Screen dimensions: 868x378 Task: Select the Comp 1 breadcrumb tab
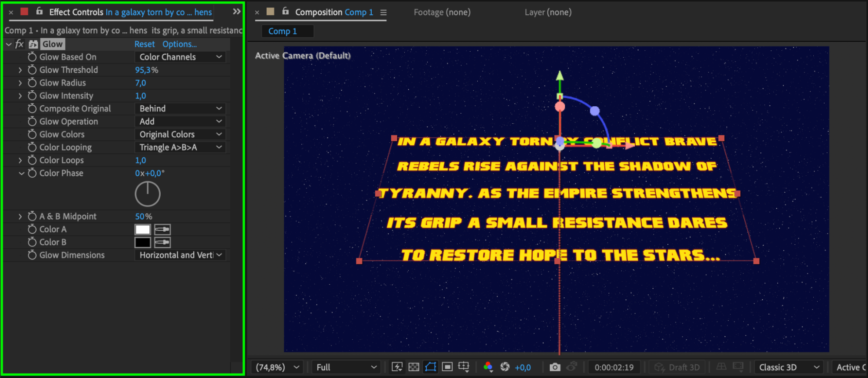tap(287, 31)
